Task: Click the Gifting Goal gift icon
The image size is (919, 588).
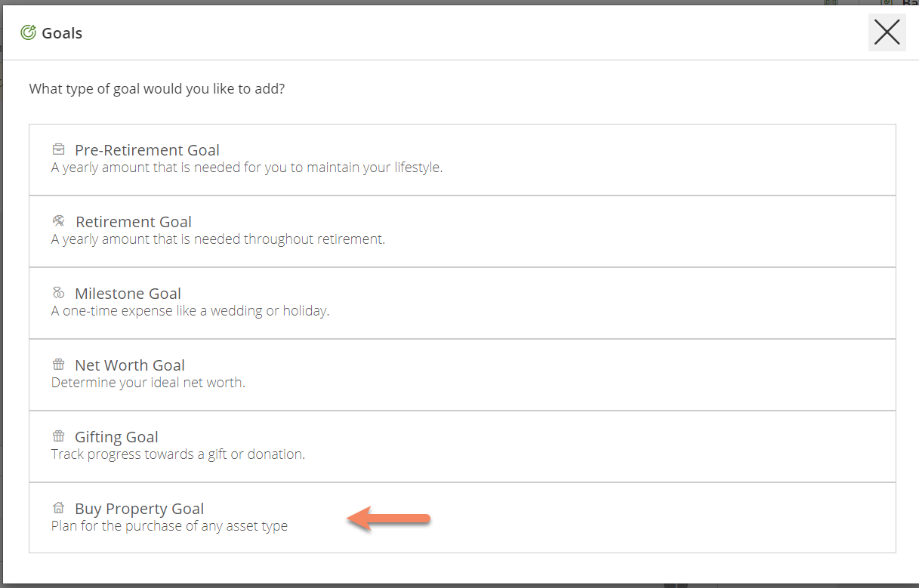Action: tap(58, 436)
